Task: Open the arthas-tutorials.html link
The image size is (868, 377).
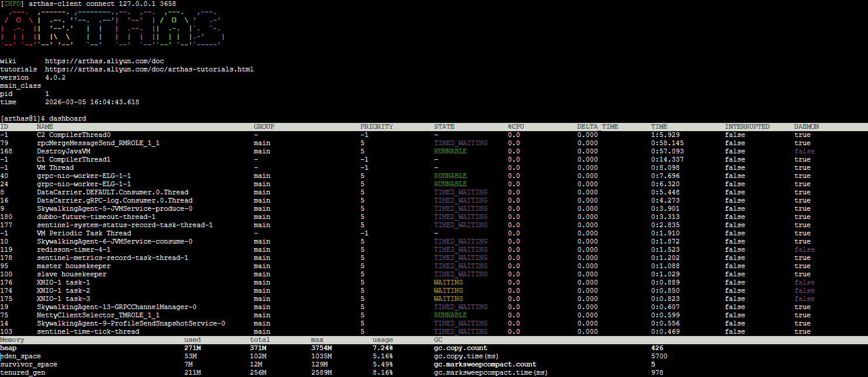Action: coord(149,69)
